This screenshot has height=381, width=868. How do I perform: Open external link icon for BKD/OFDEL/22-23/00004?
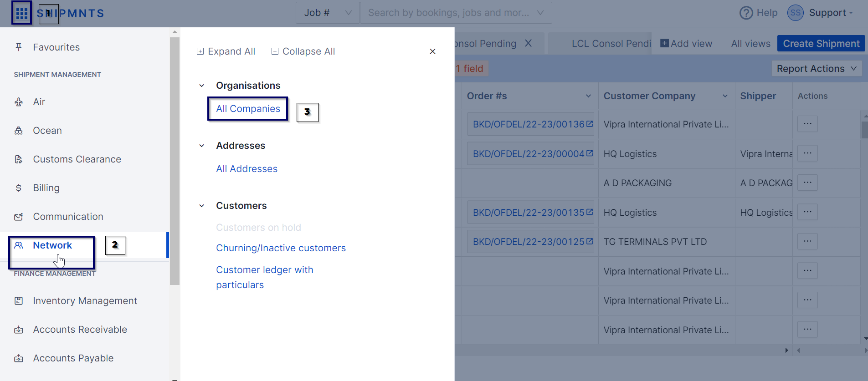(590, 153)
